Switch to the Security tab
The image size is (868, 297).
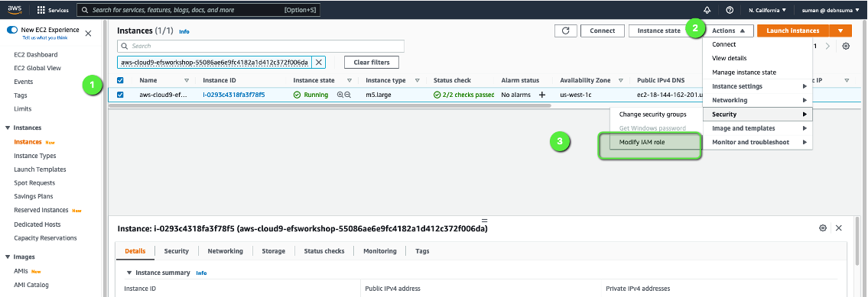(177, 251)
